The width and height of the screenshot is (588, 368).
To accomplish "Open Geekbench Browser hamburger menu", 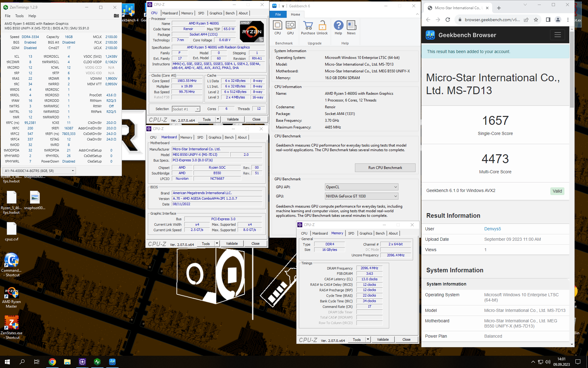I will (557, 35).
